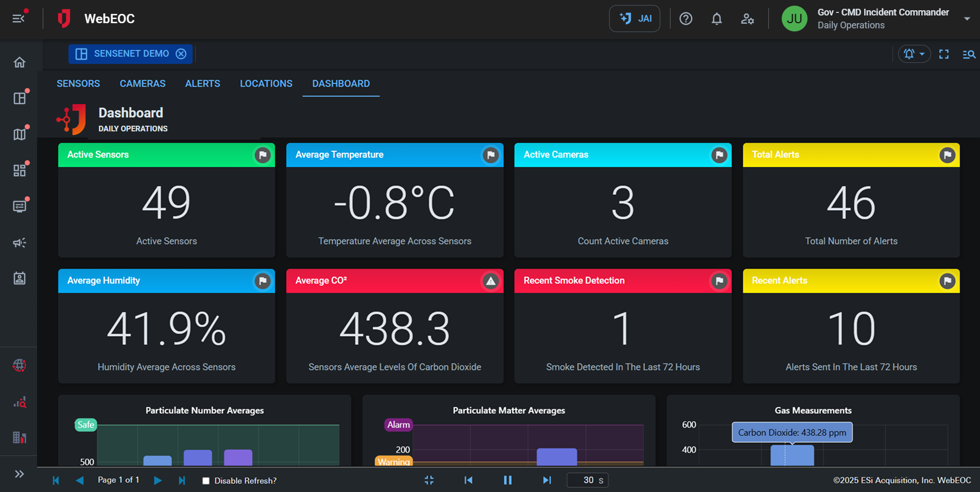
Task: Pause the dashboard auto refresh
Action: point(507,480)
